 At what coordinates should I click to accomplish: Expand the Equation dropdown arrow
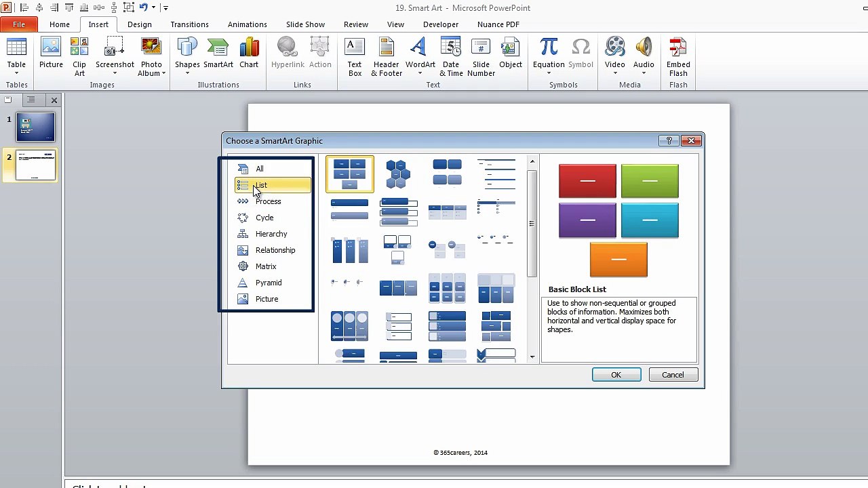549,73
